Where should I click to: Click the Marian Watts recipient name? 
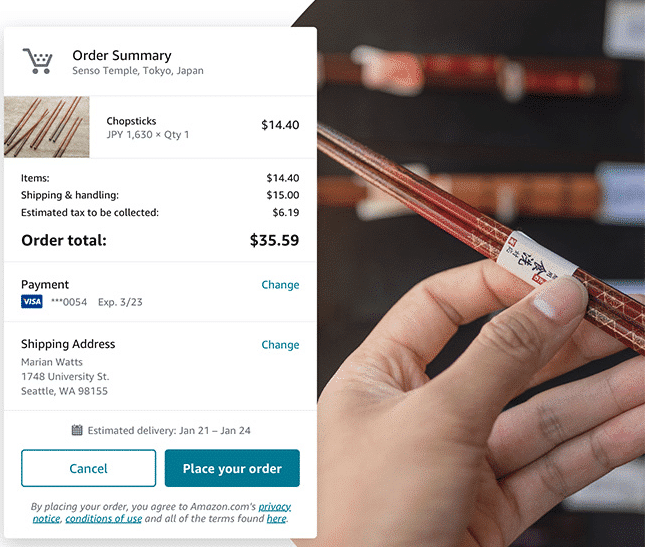coord(52,362)
